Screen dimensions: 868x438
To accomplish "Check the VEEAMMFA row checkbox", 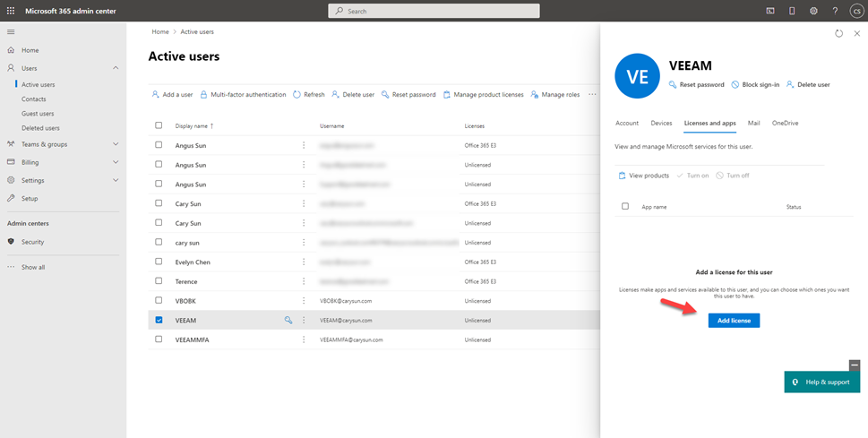I will coord(159,339).
